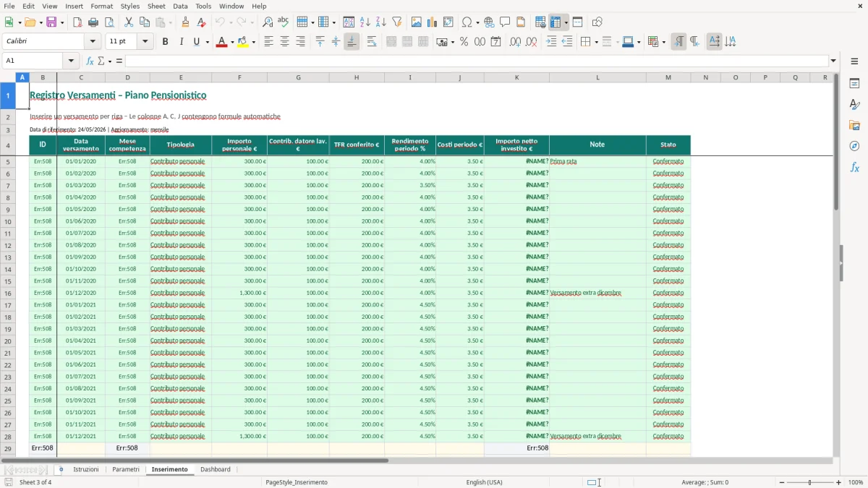The width and height of the screenshot is (868, 488).
Task: Open background color dropdown arrow
Action: tap(254, 42)
